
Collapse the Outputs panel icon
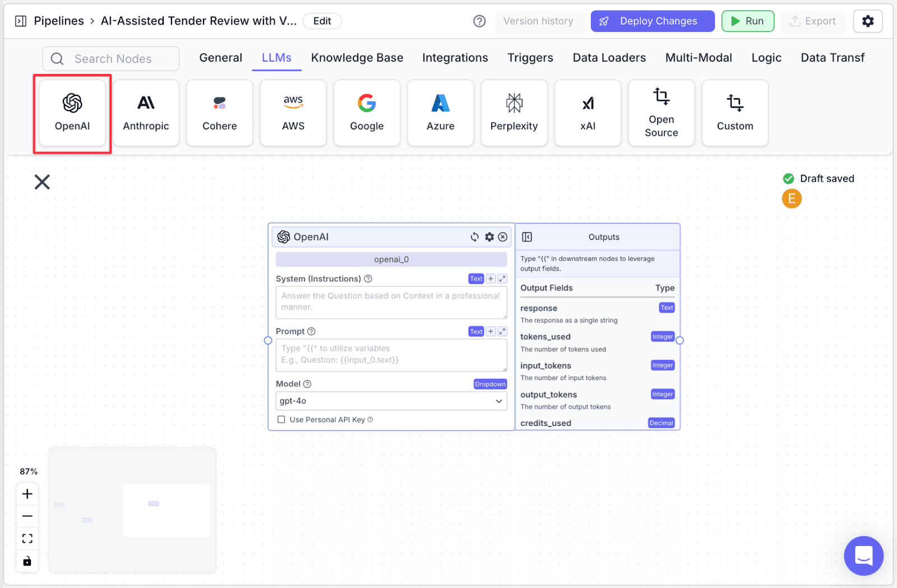tap(527, 237)
